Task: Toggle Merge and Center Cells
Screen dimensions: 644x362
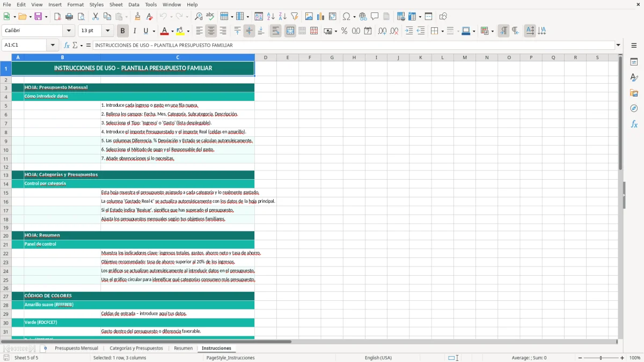Action: 290,31
